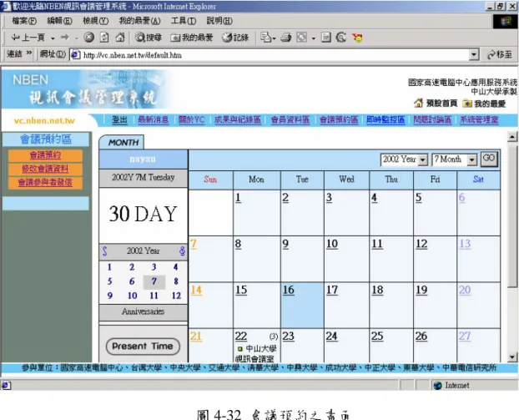The width and height of the screenshot is (519, 420).
Task: Open the 最新消息 nav link
Action: [154, 120]
